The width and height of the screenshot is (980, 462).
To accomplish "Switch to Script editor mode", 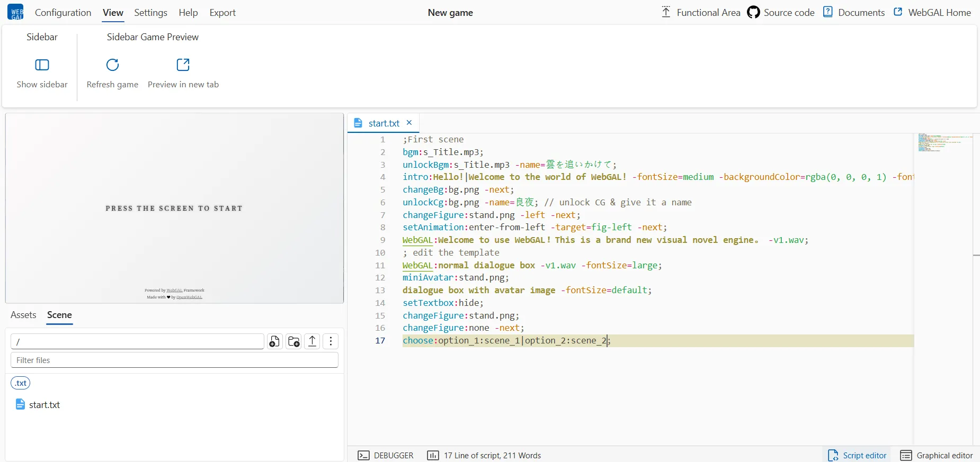I will tap(857, 455).
